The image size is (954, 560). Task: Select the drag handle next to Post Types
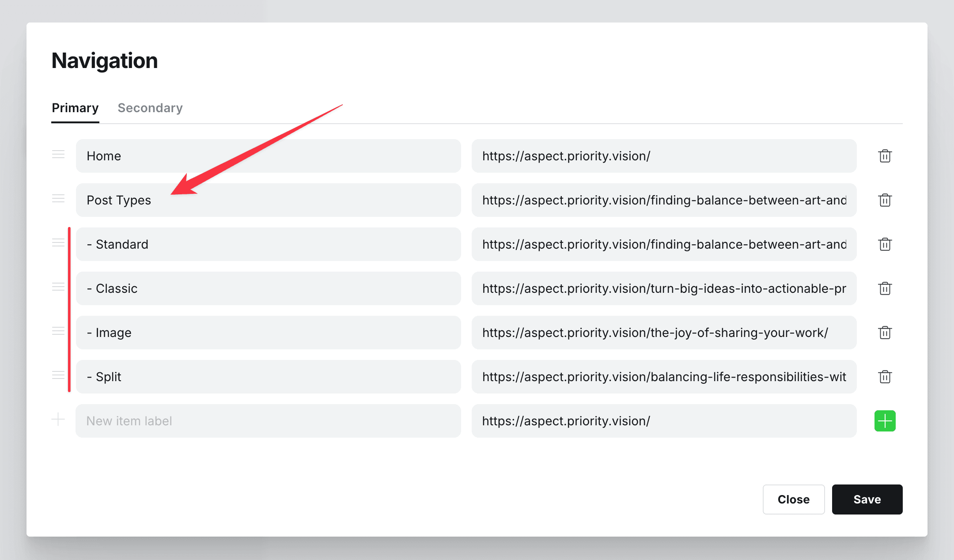(x=58, y=199)
